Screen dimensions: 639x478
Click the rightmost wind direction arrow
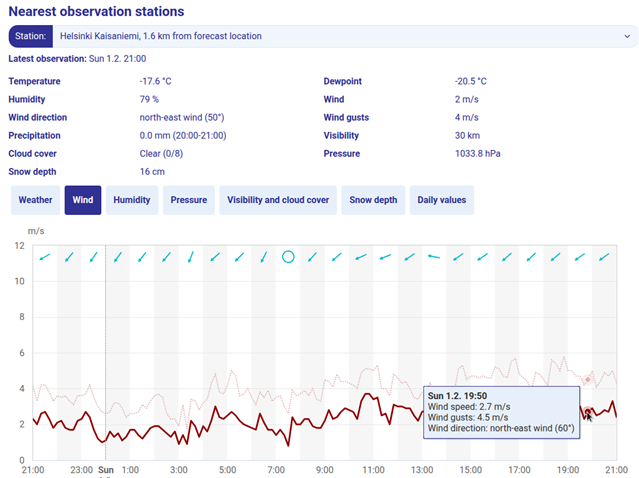[x=603, y=257]
